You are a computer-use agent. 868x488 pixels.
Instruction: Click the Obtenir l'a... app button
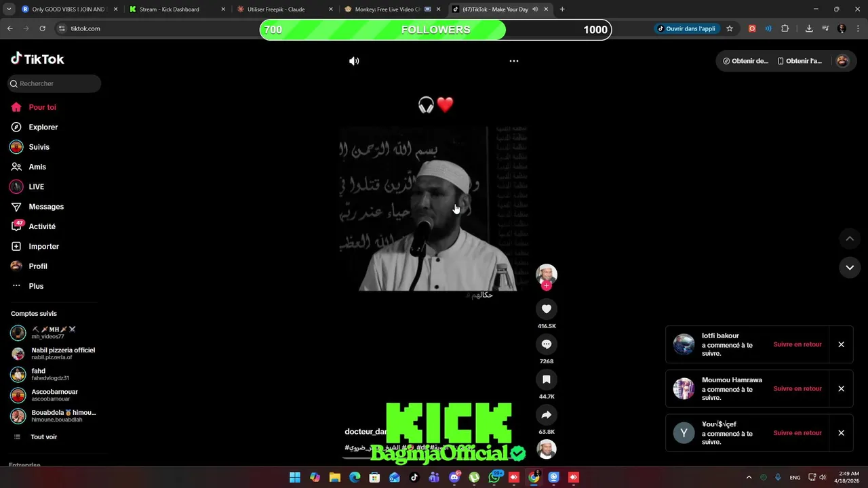[x=800, y=61]
